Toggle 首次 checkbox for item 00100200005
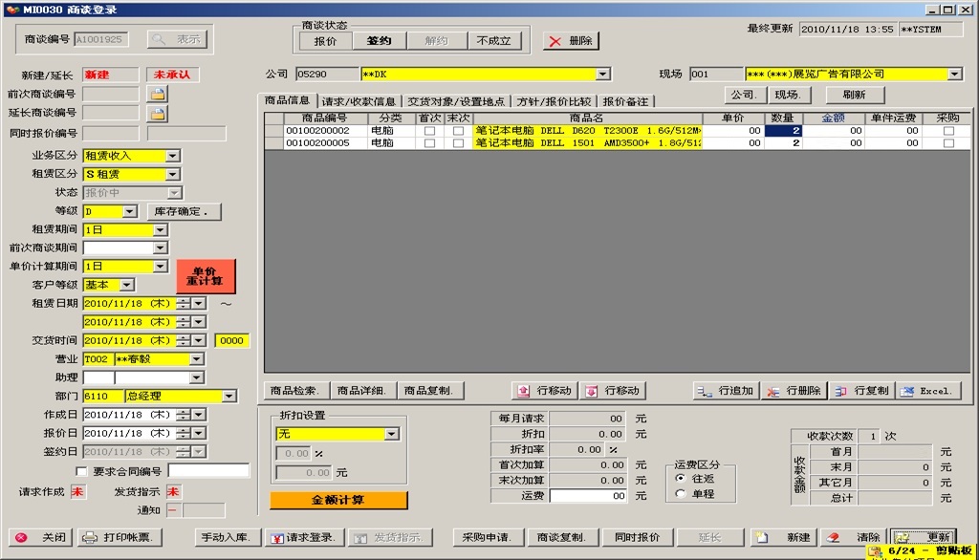979x560 pixels. click(x=429, y=143)
